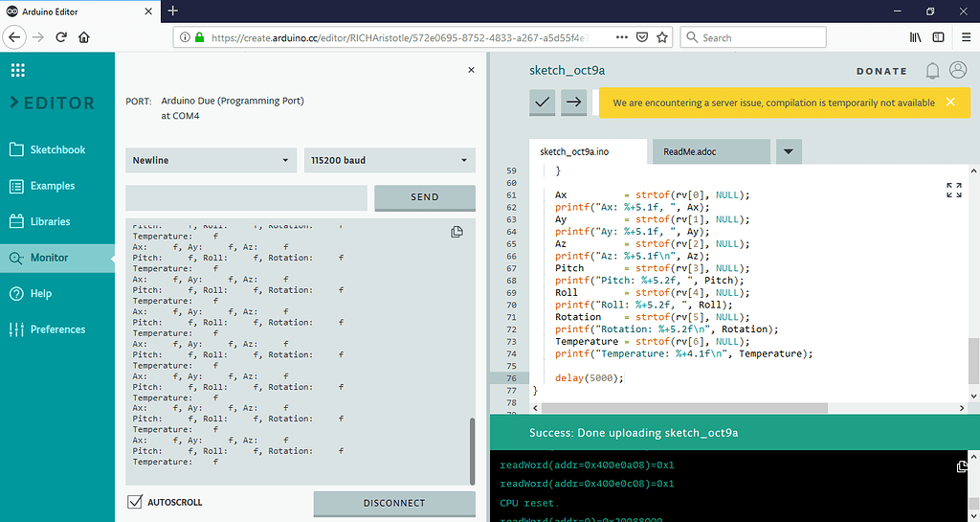
Task: Click the Verify checkmark icon
Action: [x=543, y=102]
